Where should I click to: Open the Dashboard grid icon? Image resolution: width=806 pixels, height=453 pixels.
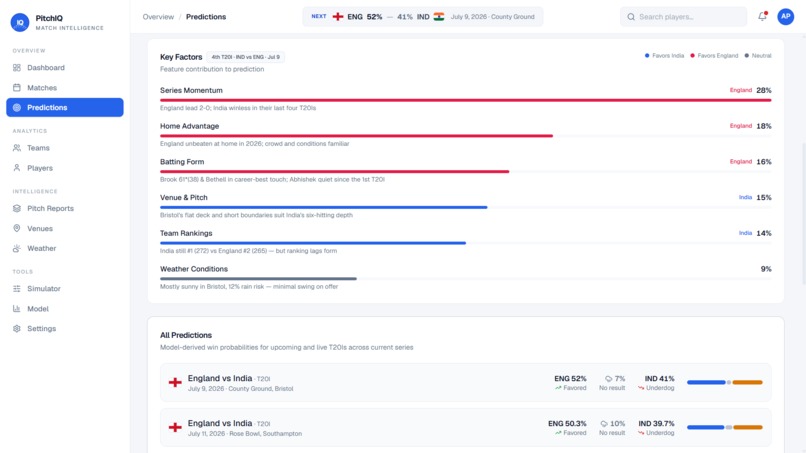(16, 68)
